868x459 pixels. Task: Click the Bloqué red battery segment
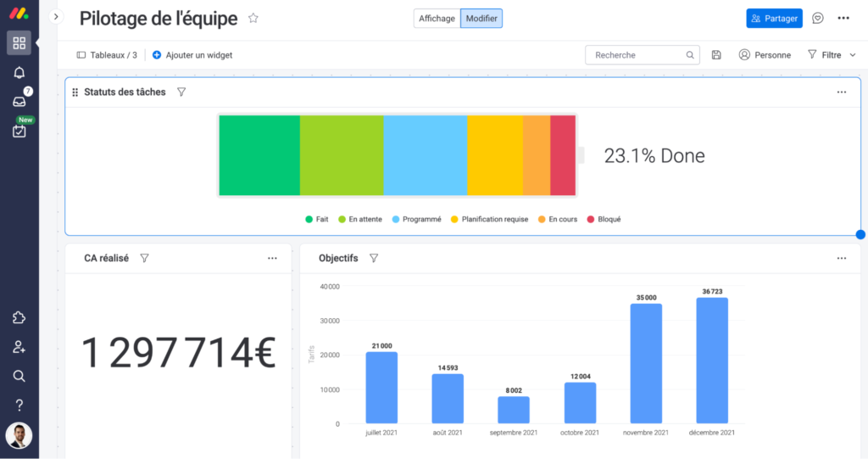coord(563,155)
